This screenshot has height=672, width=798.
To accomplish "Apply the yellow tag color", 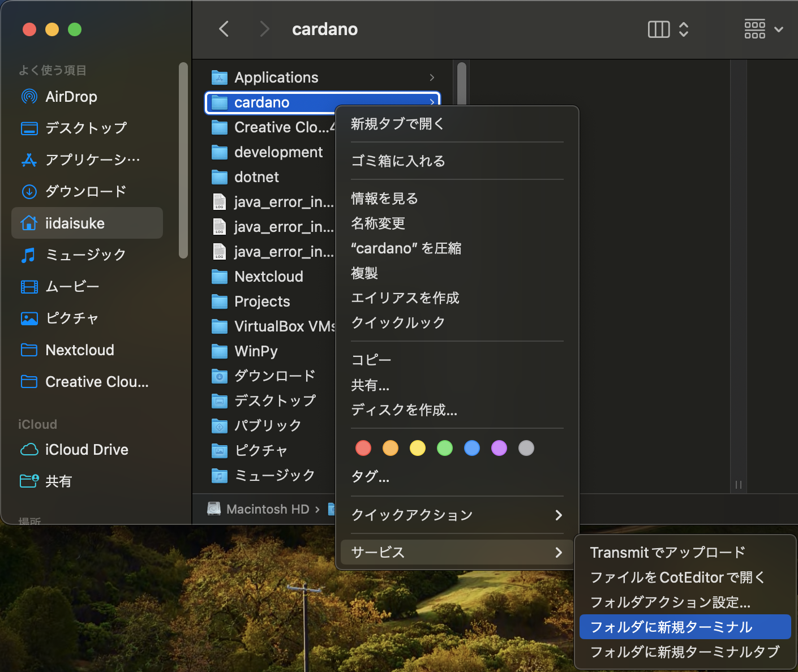I will coord(418,449).
